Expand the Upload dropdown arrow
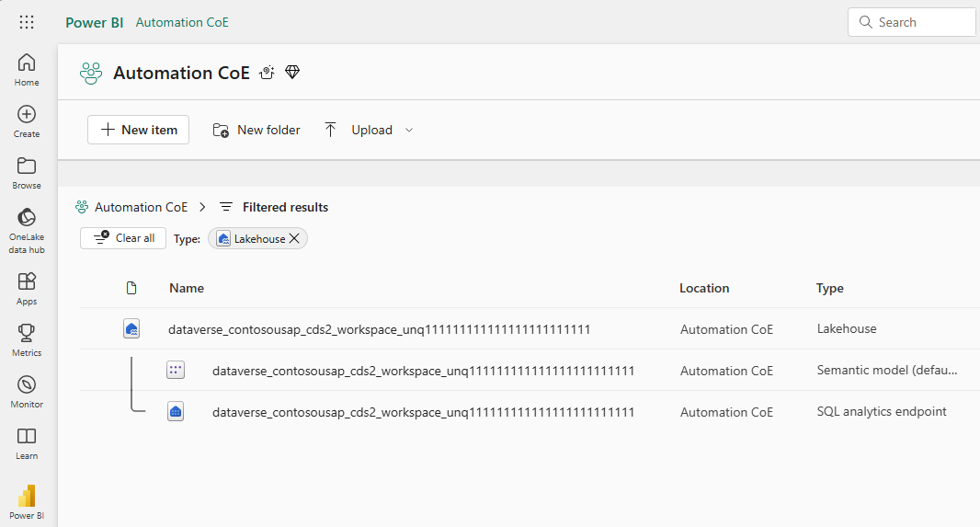 [409, 130]
